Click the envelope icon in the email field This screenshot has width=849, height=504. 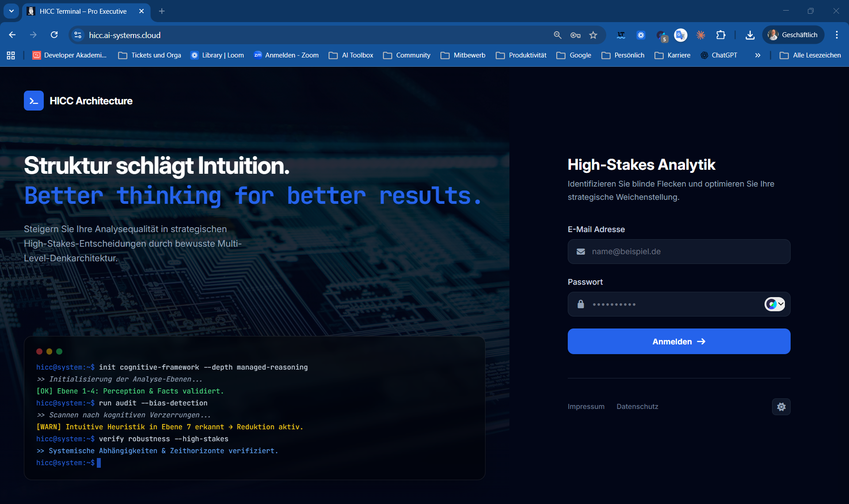[581, 251]
